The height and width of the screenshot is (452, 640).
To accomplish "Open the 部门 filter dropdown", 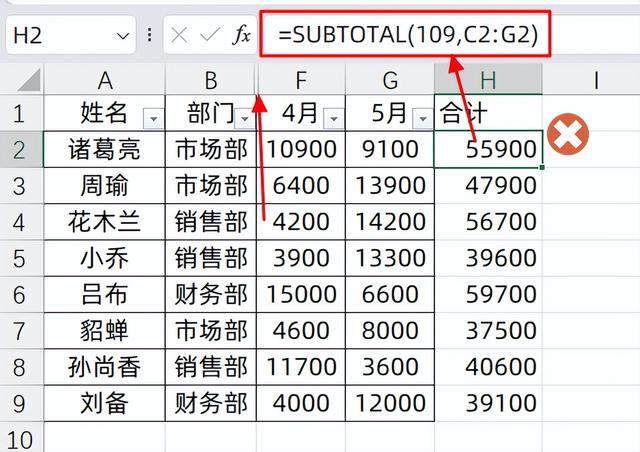I will point(245,119).
